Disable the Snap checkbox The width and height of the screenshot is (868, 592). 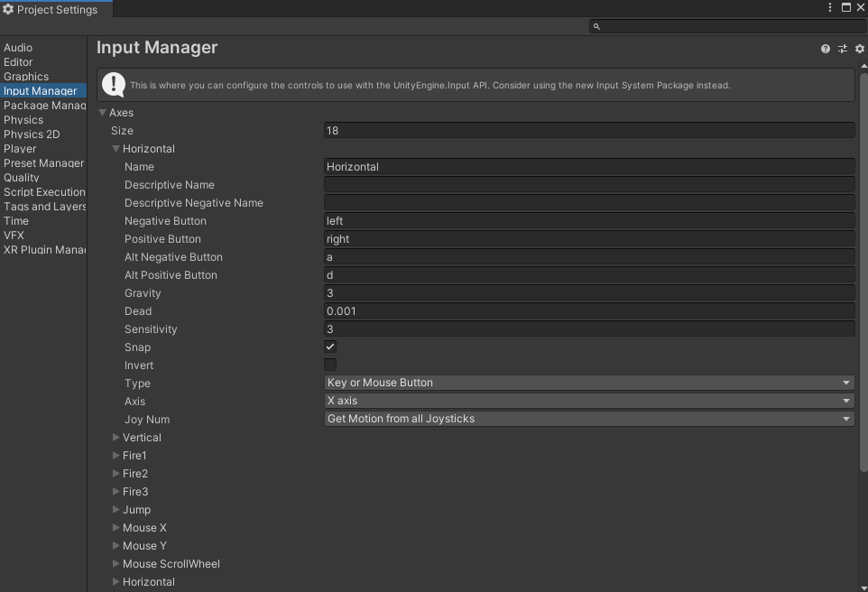pyautogui.click(x=330, y=347)
